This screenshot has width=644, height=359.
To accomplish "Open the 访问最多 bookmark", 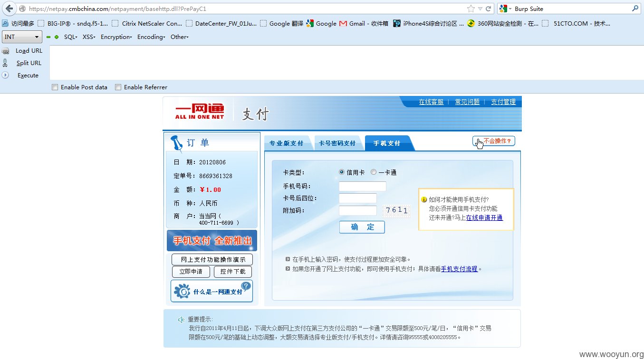I will click(x=19, y=23).
